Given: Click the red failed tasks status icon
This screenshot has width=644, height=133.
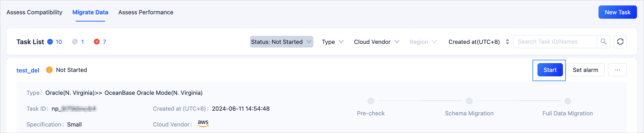Looking at the screenshot, I should pyautogui.click(x=97, y=42).
